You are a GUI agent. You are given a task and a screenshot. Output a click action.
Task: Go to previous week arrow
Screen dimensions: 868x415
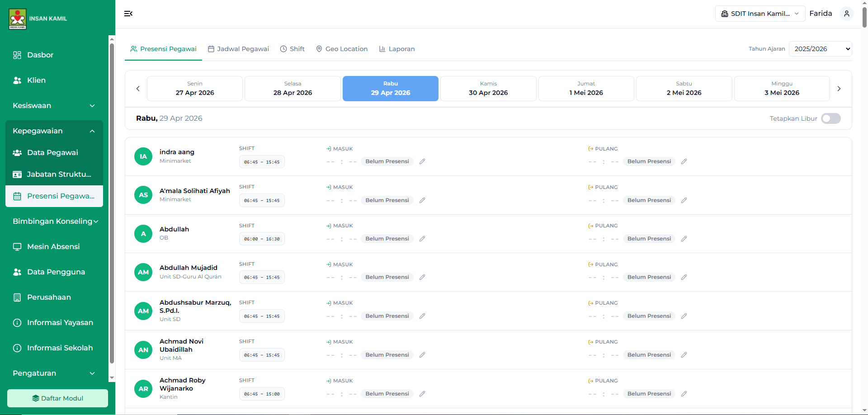tap(138, 89)
